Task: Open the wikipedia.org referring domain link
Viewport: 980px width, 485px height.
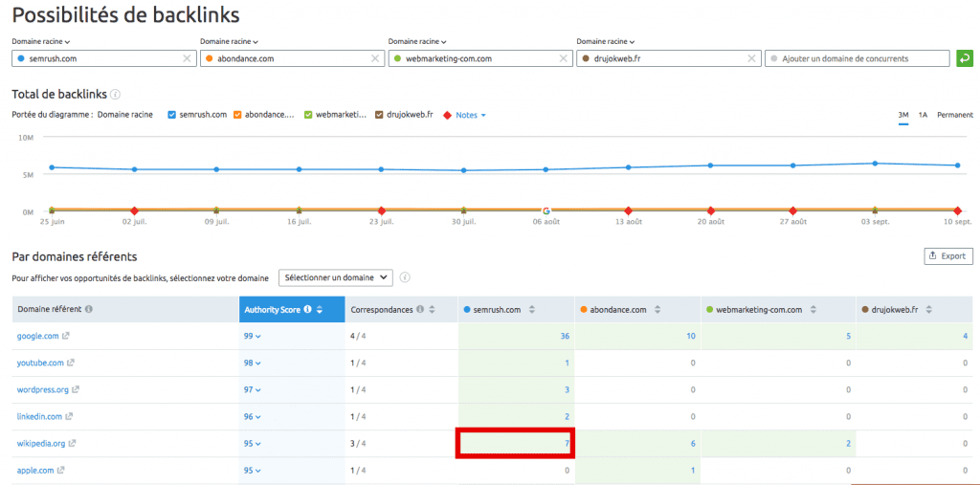Action: tap(40, 443)
